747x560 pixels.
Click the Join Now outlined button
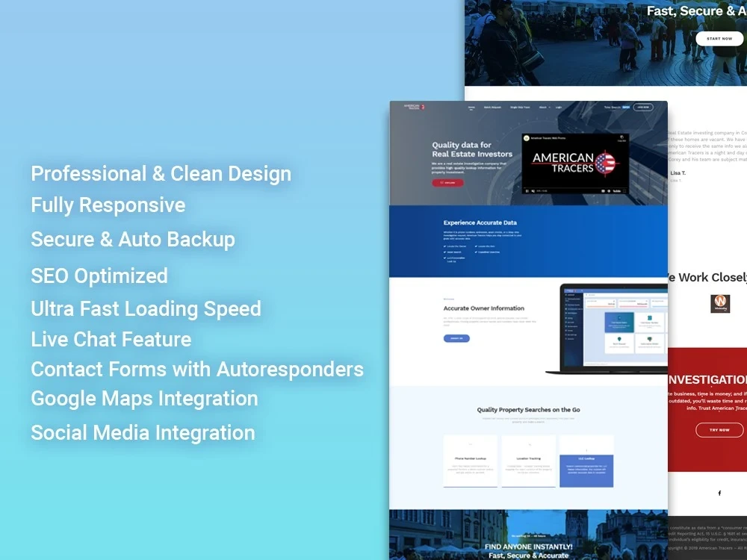point(642,107)
